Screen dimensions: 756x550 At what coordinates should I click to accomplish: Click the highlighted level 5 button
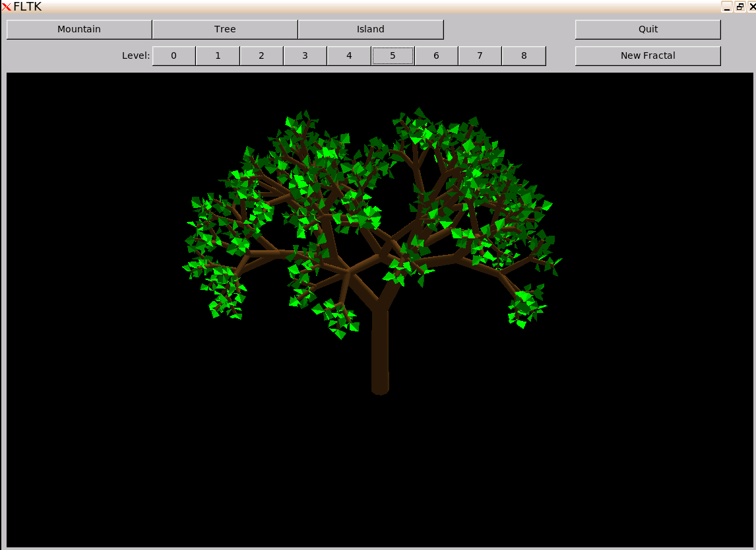pyautogui.click(x=393, y=55)
